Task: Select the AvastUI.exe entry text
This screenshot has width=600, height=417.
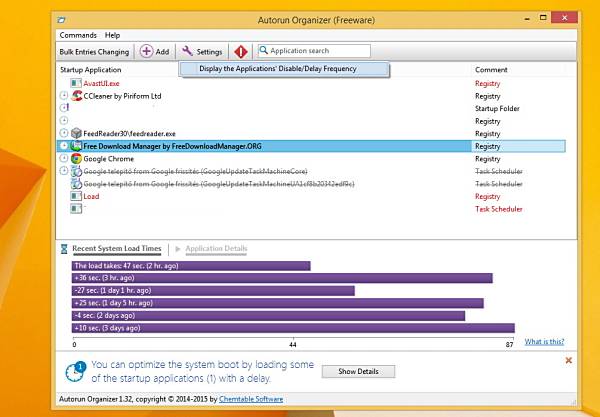Action: click(101, 83)
